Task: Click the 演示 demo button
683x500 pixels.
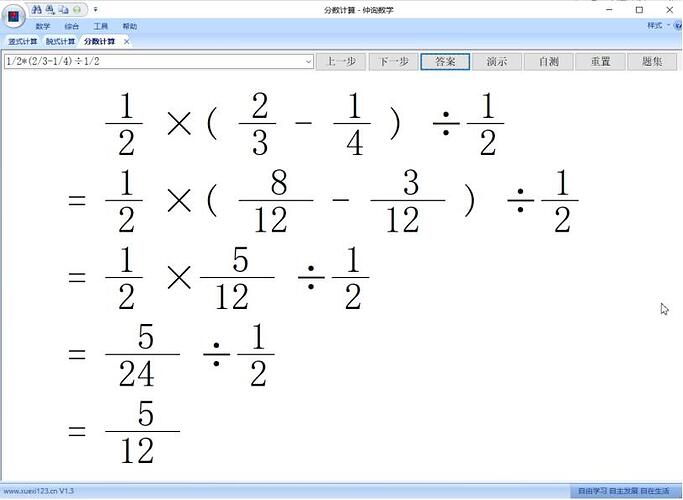Action: pyautogui.click(x=497, y=61)
